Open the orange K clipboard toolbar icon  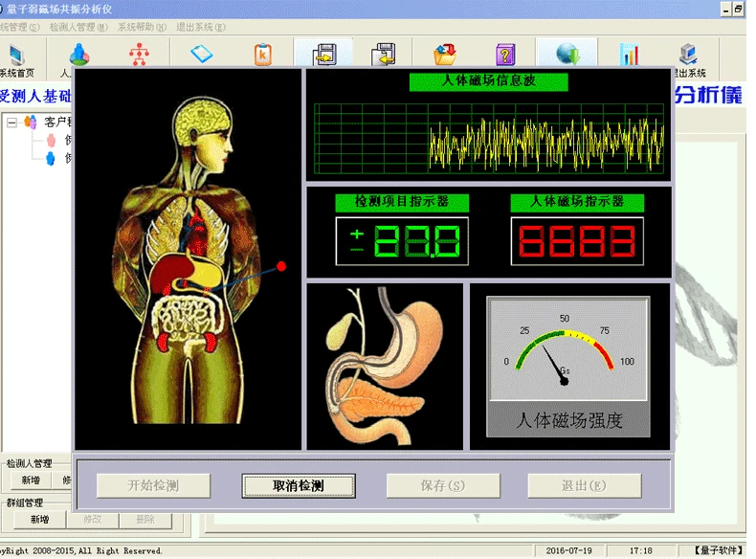click(x=263, y=54)
